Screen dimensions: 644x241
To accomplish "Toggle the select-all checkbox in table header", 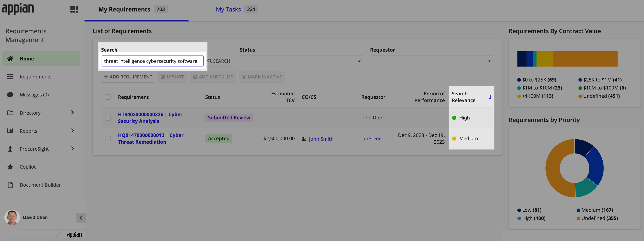I will pos(108,97).
